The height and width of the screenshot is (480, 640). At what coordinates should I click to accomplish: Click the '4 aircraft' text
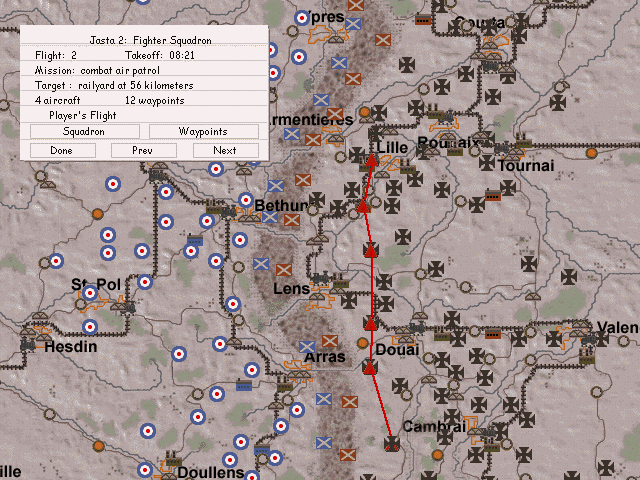(x=58, y=100)
